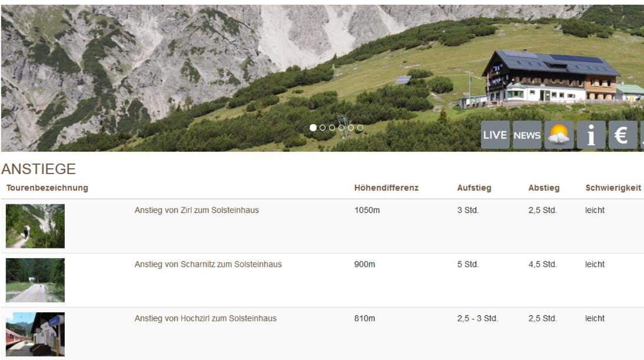Click the Tourenbezeichnung column header
Screen dimensions: 644x360
(x=47, y=188)
